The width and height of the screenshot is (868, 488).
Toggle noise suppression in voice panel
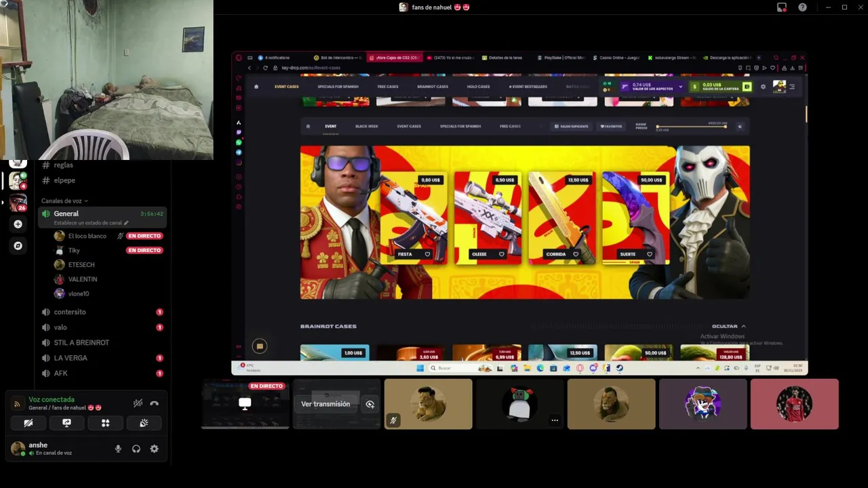(x=138, y=403)
